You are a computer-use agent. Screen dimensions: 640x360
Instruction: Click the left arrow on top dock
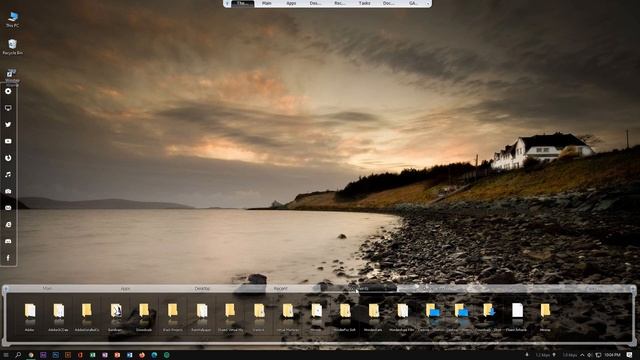[x=227, y=3]
